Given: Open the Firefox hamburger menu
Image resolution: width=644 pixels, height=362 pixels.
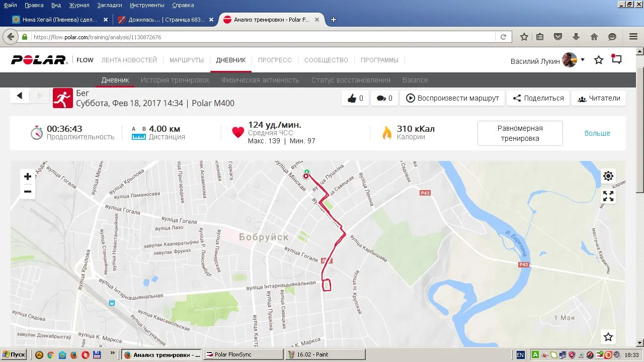Looking at the screenshot, I should (633, 37).
